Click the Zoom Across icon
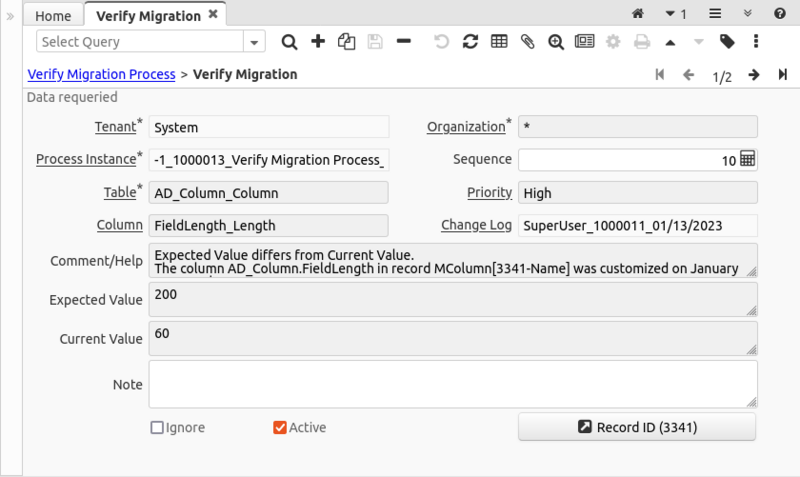Screen dimensions: 800x477 tap(556, 42)
